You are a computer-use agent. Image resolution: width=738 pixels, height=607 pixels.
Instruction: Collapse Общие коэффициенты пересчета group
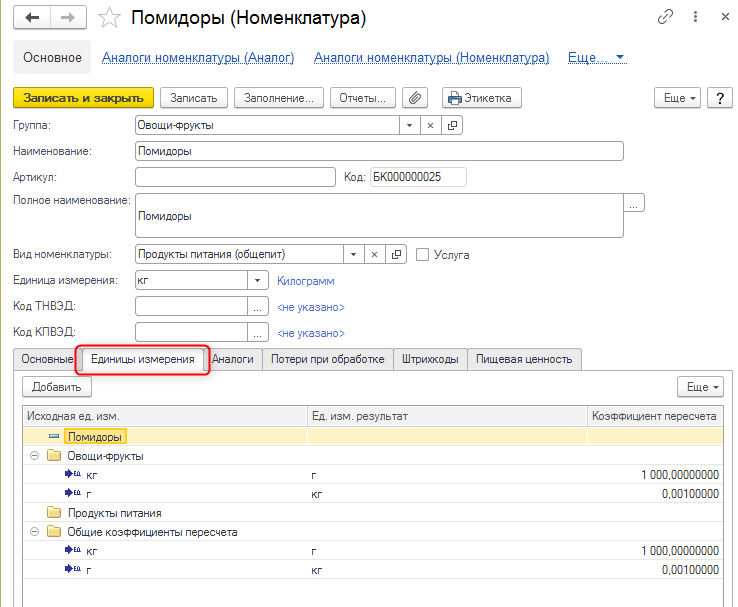[x=35, y=532]
